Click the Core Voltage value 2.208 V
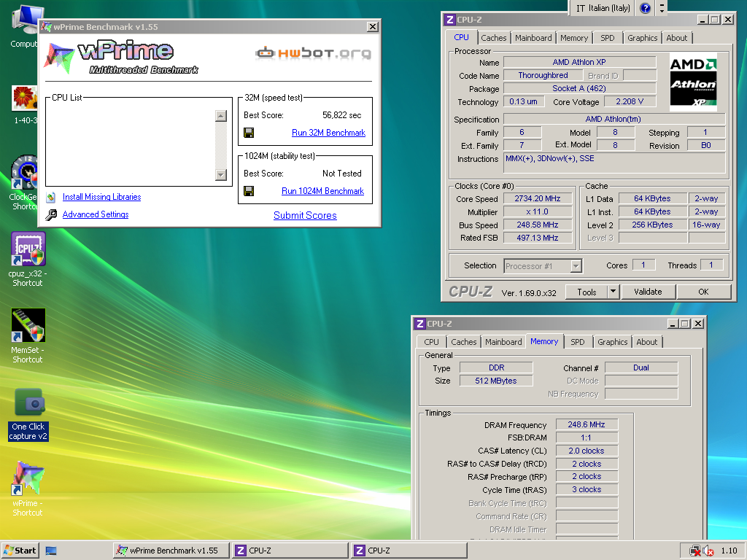 (x=630, y=101)
